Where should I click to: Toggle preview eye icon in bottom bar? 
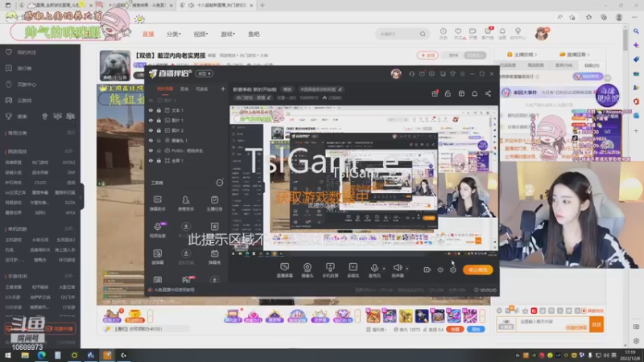[440, 269]
